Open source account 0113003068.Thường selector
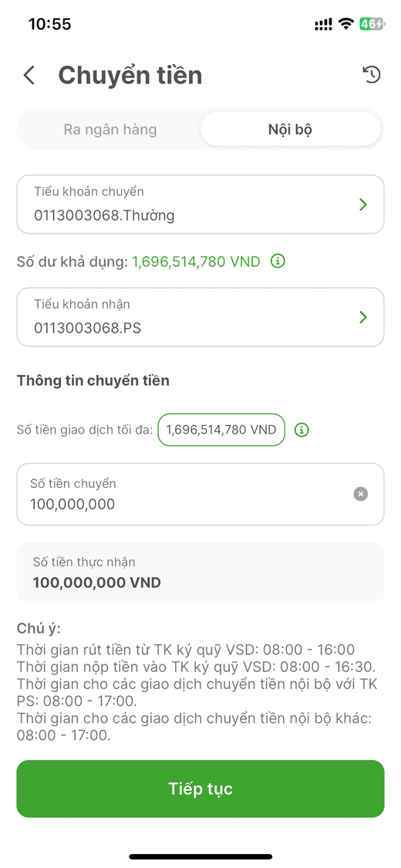Image resolution: width=401 pixels, height=868 pixels. coord(200,204)
